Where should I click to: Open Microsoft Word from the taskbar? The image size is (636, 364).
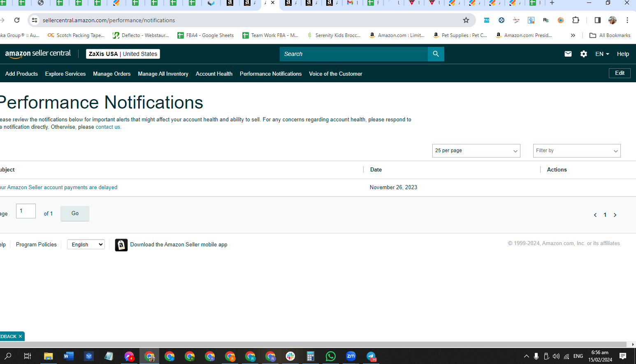coord(68,356)
